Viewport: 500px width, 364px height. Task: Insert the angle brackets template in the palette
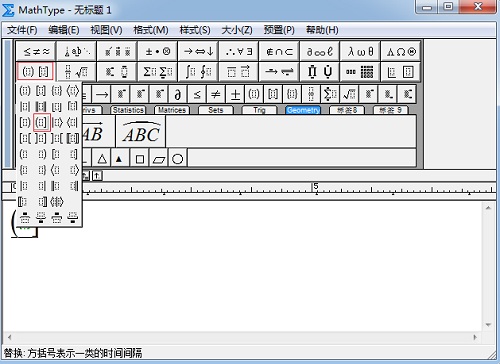pos(73,91)
